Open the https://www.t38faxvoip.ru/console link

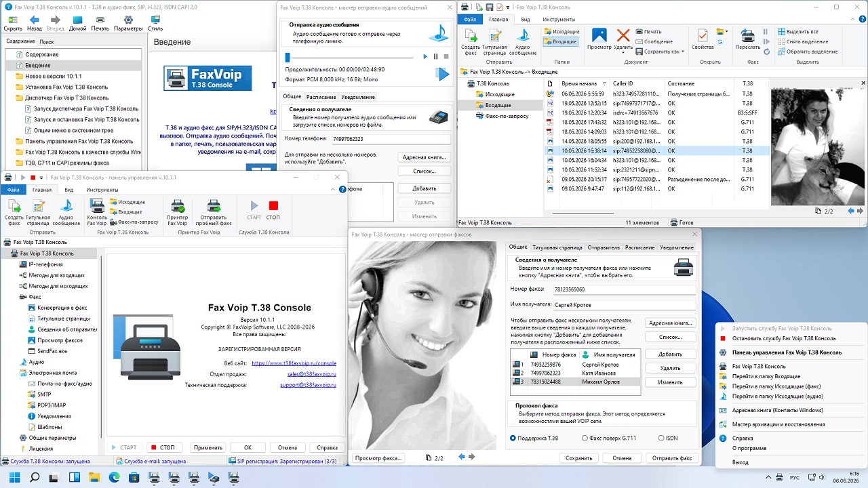coord(294,363)
